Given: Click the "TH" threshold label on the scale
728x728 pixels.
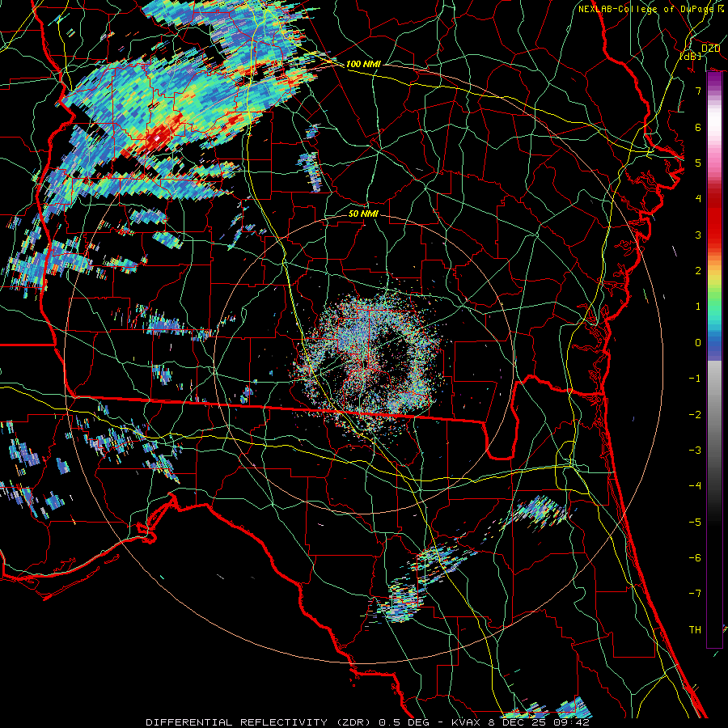Looking at the screenshot, I should coord(695,630).
